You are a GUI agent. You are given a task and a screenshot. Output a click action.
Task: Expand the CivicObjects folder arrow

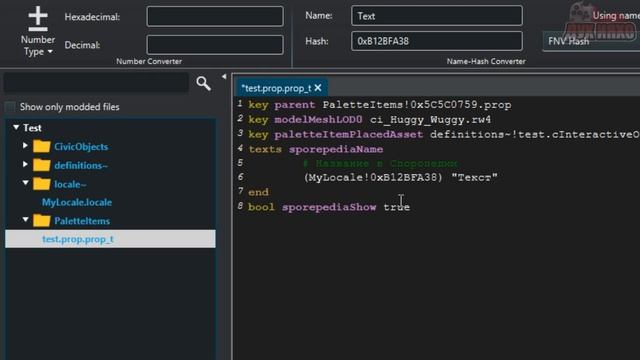click(25, 145)
